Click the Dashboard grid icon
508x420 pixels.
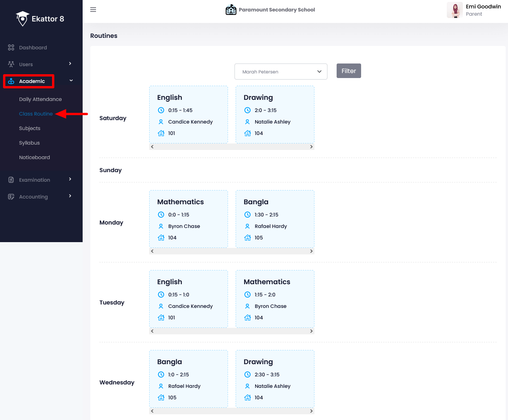[x=11, y=47]
